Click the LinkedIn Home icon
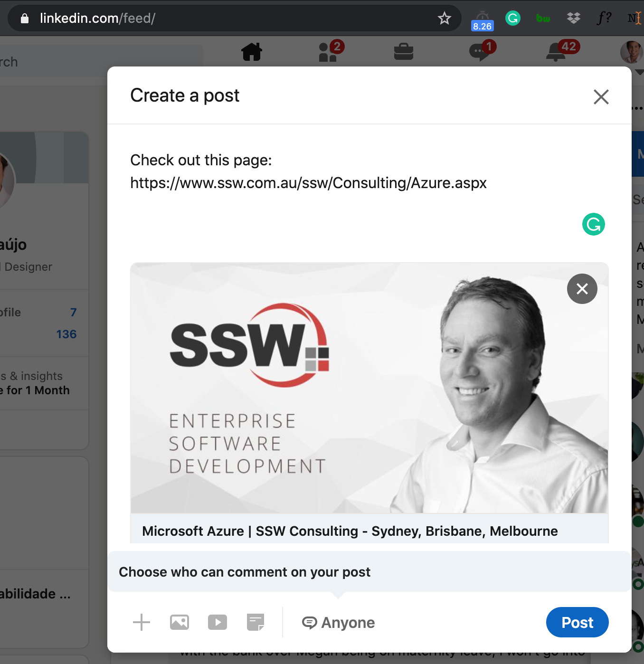The width and height of the screenshot is (644, 664). (x=252, y=52)
